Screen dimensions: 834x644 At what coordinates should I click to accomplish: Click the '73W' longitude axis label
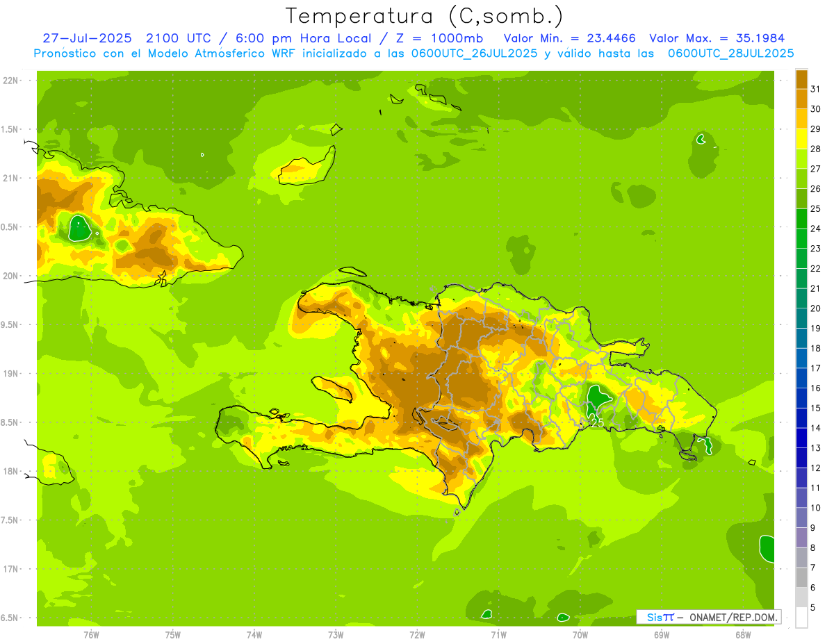336,634
